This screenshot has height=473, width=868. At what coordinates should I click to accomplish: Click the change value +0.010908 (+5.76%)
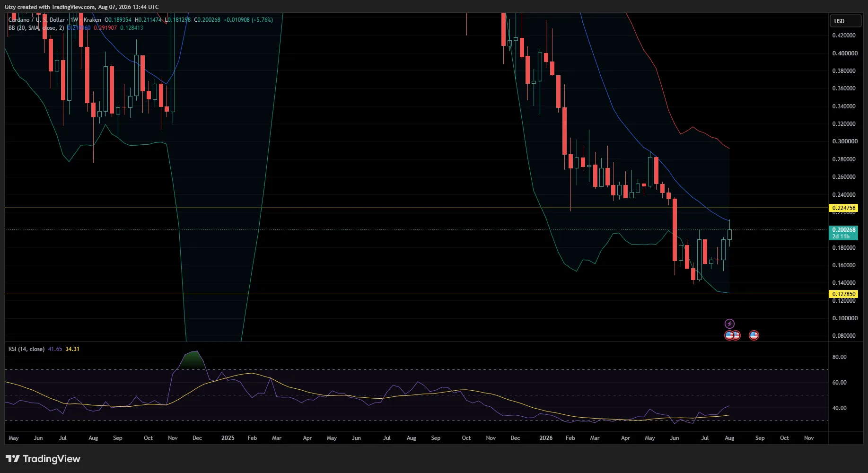pos(248,20)
